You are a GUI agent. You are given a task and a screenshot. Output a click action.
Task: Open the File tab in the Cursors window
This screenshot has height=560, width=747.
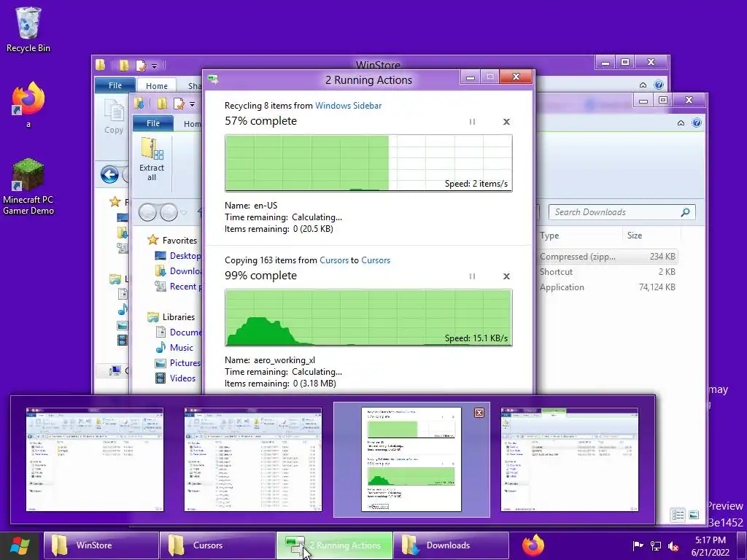(153, 123)
